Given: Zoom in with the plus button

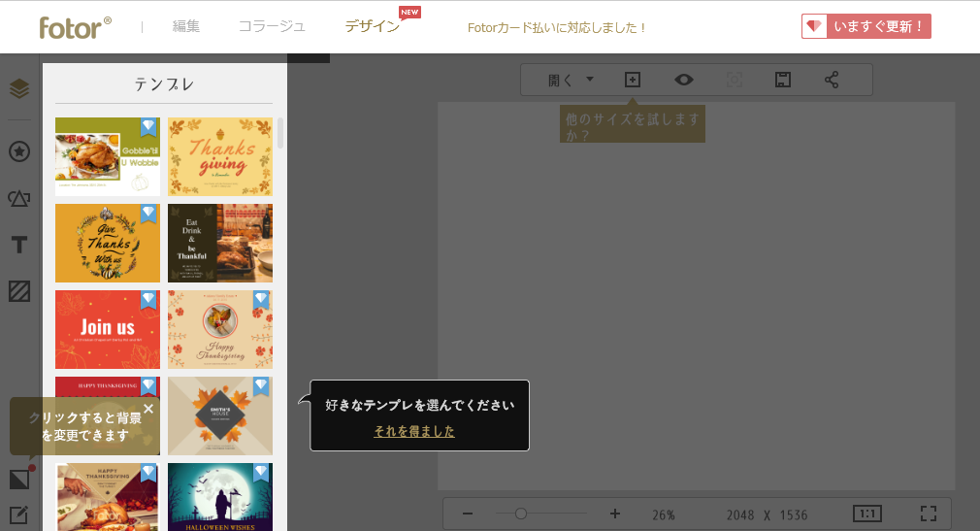Looking at the screenshot, I should [615, 514].
